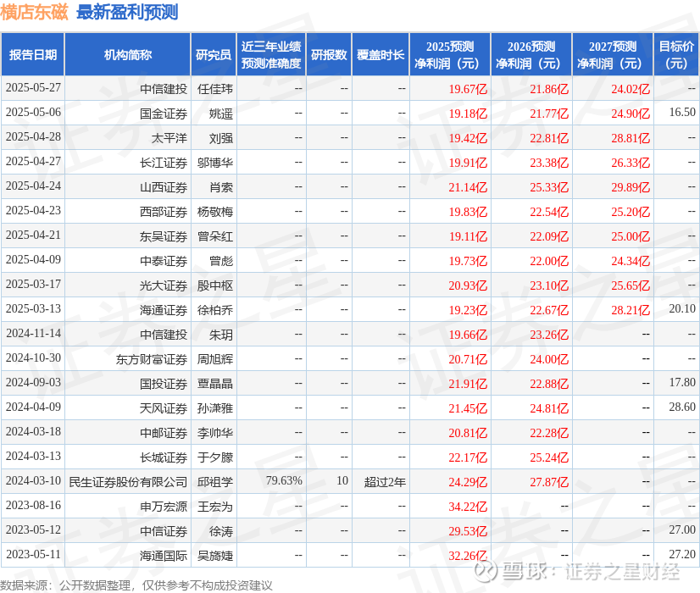The width and height of the screenshot is (700, 593).
Task: Select the 研究员 column header
Action: point(214,54)
